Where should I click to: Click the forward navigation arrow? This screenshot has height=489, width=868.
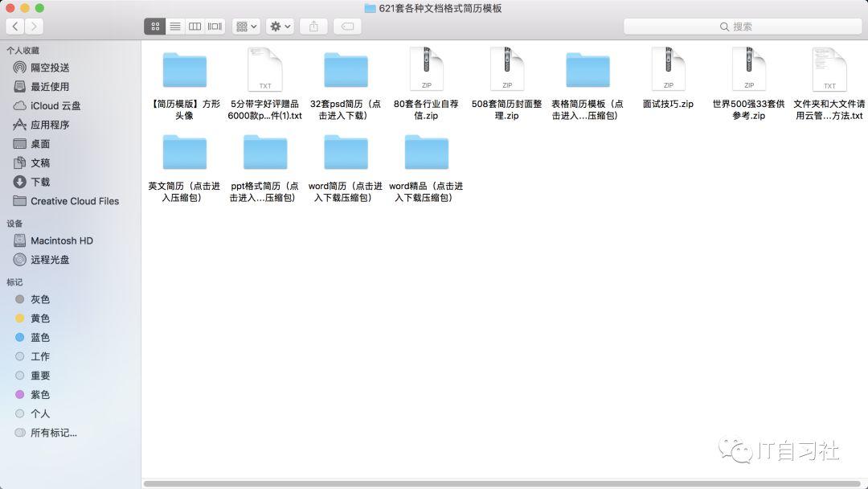click(34, 26)
